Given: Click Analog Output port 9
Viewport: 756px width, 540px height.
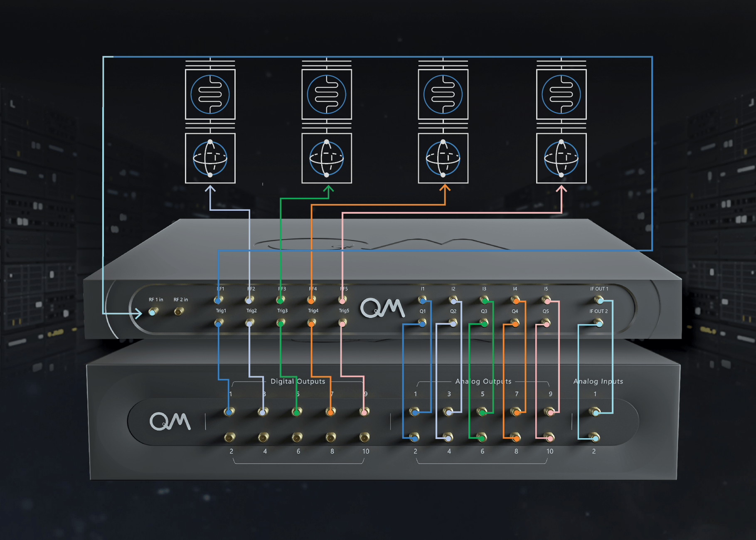Looking at the screenshot, I should click(550, 412).
